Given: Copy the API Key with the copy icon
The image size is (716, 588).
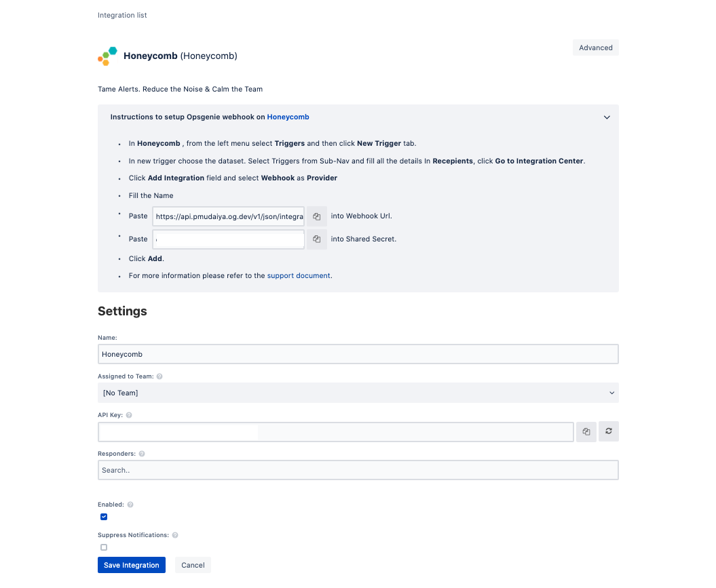Looking at the screenshot, I should (586, 431).
